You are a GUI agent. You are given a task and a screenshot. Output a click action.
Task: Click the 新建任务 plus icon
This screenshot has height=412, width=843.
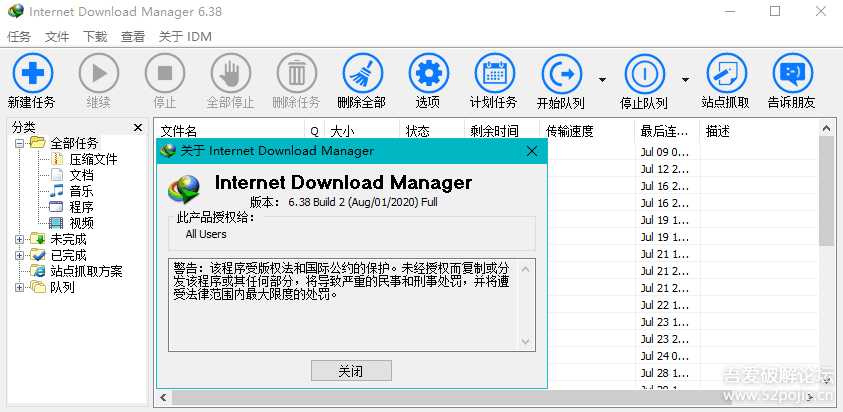(32, 73)
